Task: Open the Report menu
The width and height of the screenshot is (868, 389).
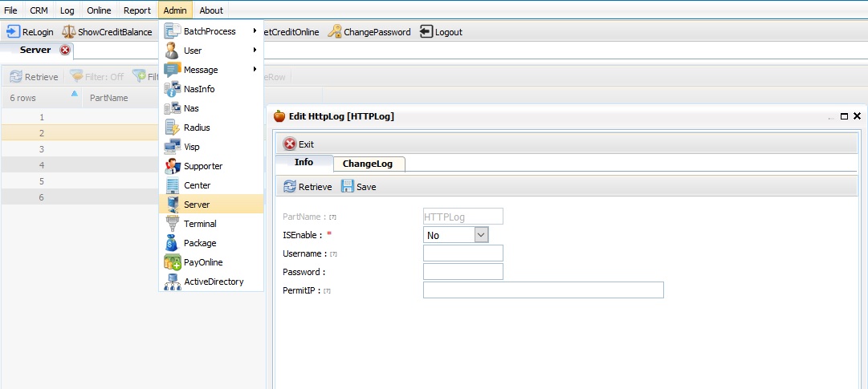Action: [x=137, y=10]
